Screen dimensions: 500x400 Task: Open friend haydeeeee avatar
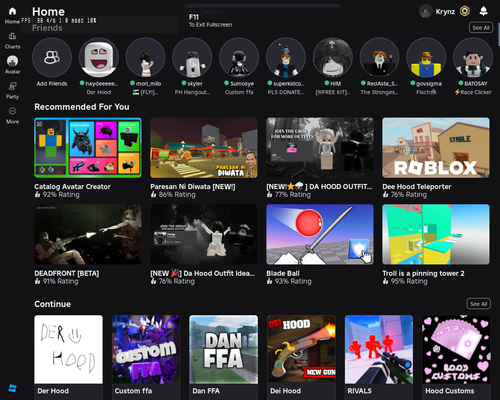[x=99, y=57]
